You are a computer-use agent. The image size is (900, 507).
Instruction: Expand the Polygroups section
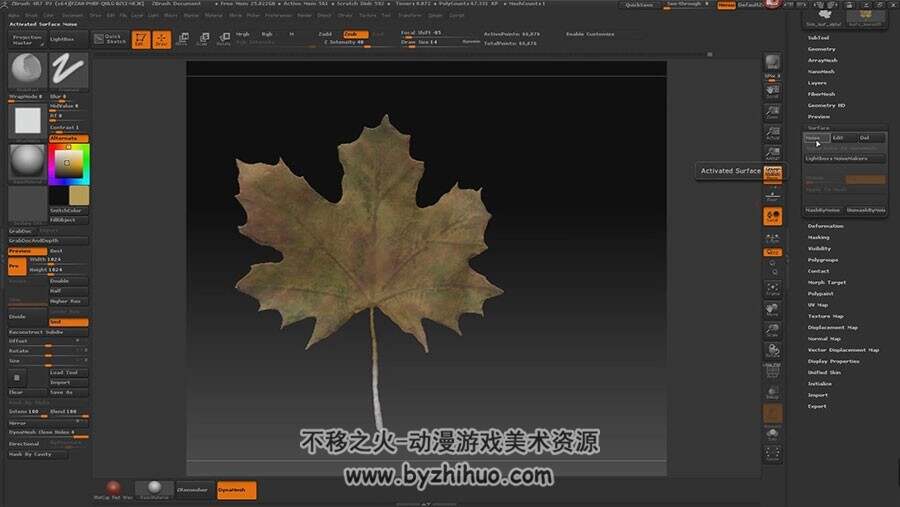823,260
